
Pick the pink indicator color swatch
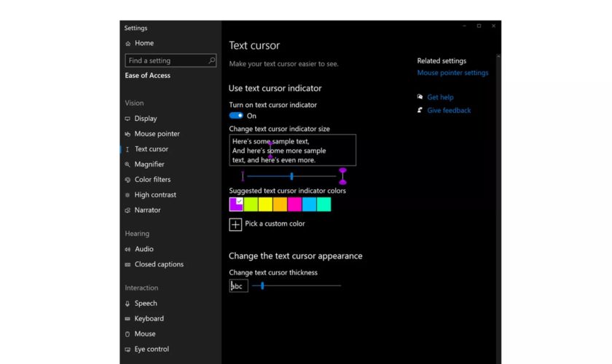(294, 205)
